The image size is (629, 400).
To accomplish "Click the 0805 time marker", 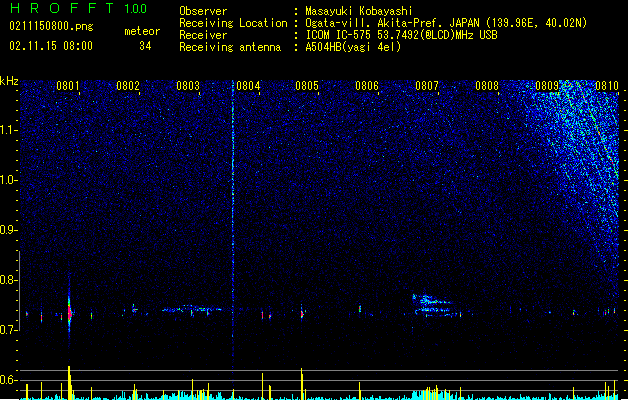I will (x=307, y=86).
